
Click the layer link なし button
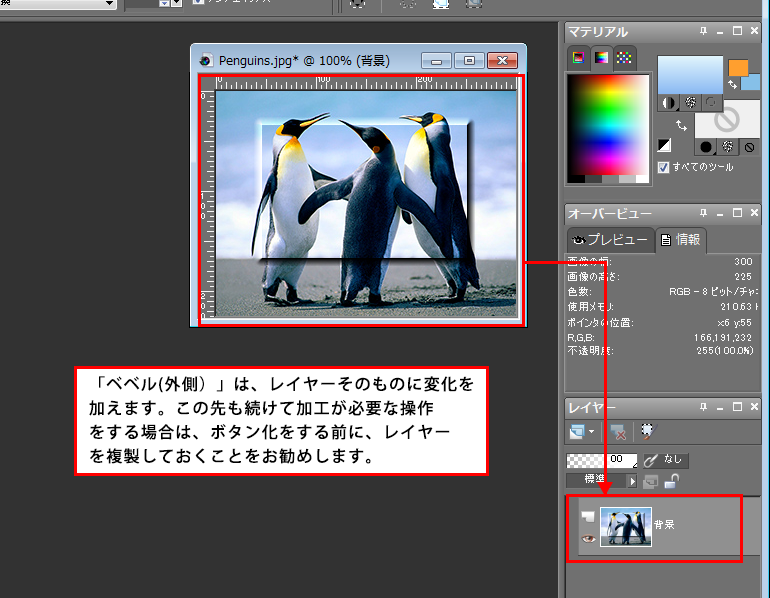pos(665,460)
